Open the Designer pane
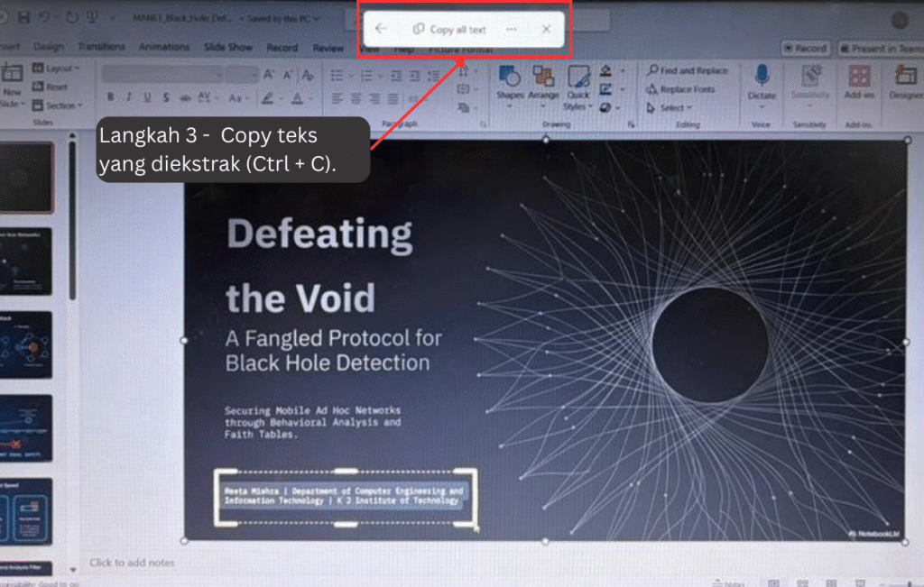This screenshot has width=924, height=587. click(x=905, y=79)
